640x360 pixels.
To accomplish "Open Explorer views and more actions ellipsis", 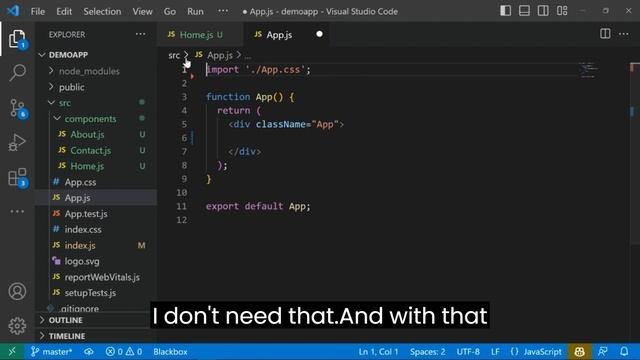I will point(140,34).
